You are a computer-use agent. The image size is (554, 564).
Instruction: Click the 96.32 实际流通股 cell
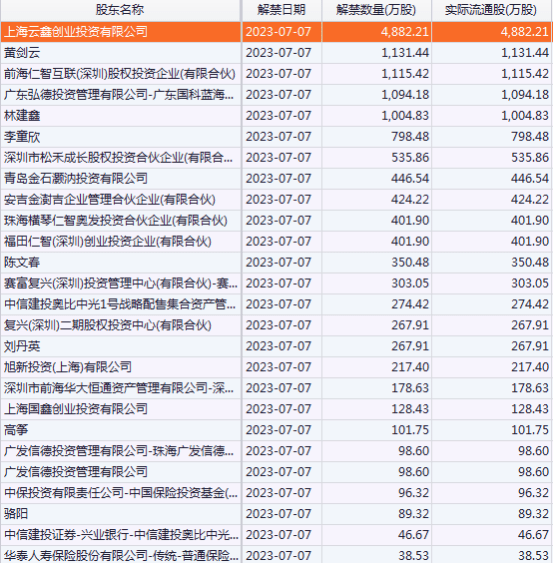492,493
